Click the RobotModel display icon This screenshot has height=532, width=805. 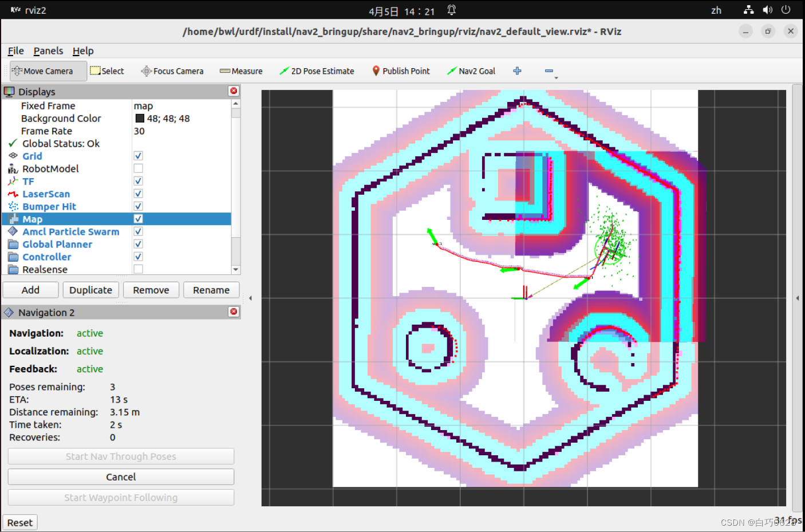point(13,168)
